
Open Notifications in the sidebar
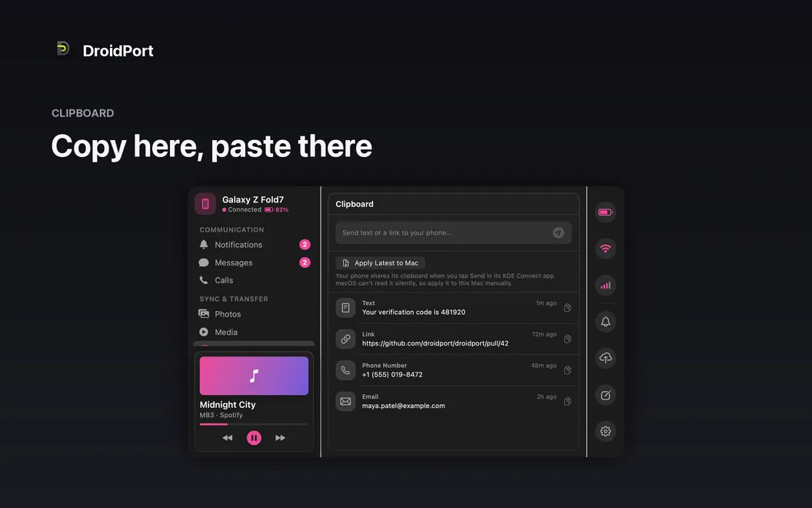tap(255, 245)
